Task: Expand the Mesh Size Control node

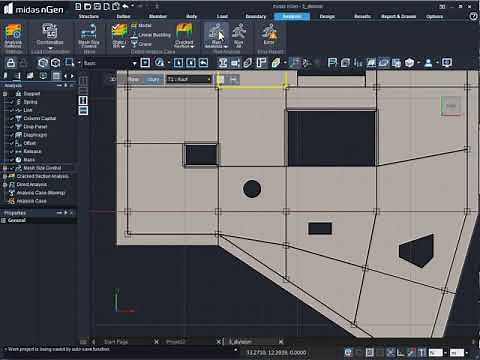Action: click(x=5, y=168)
